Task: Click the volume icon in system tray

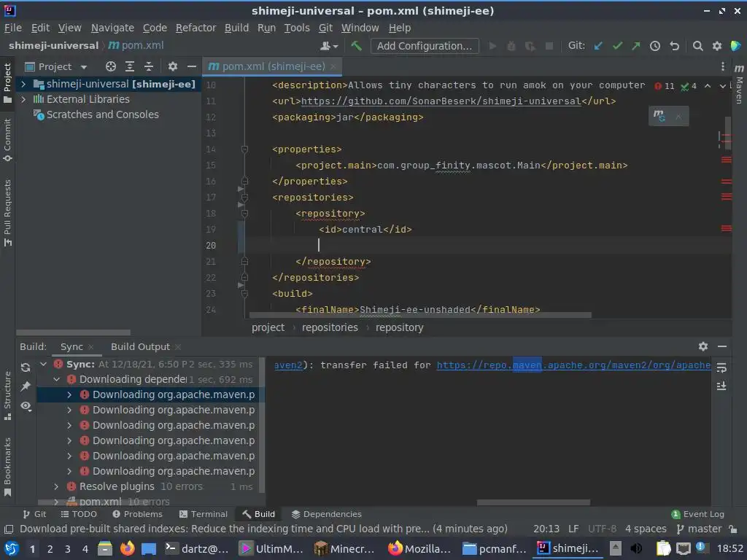Action: 636,548
